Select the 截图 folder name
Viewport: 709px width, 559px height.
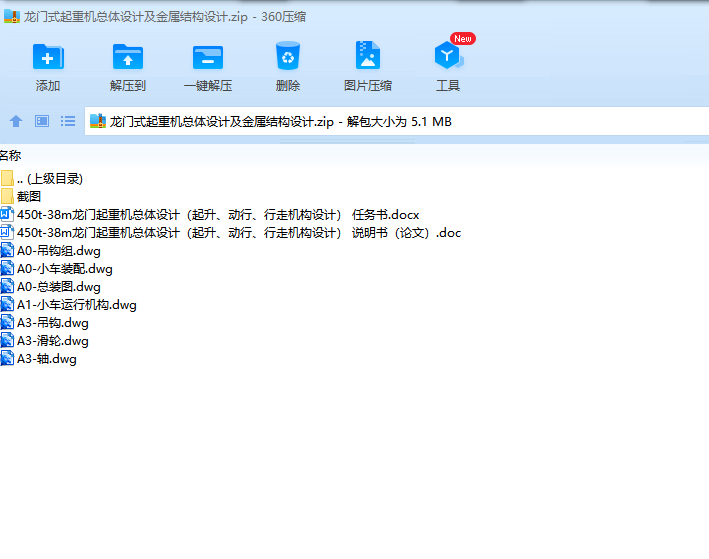[29, 197]
